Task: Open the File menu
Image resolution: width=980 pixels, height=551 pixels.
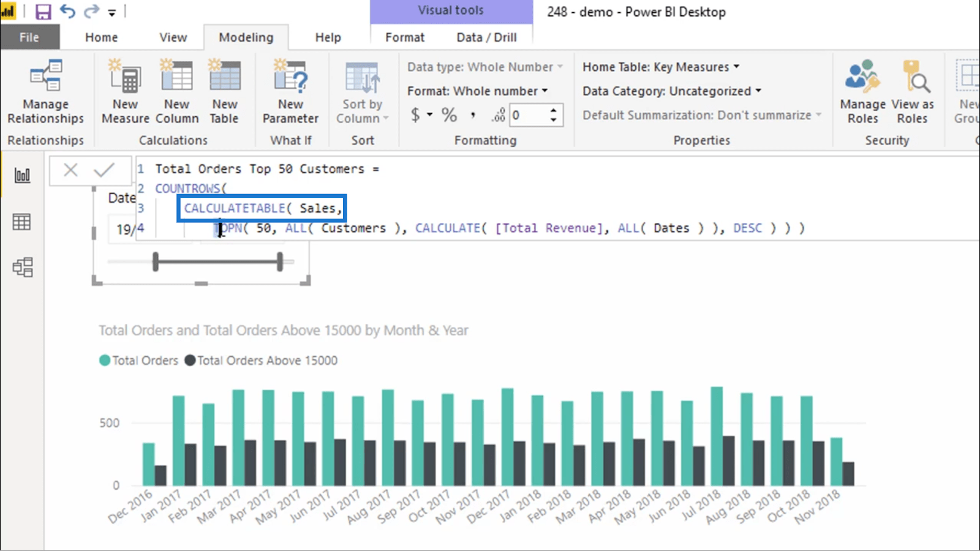Action: [x=29, y=37]
